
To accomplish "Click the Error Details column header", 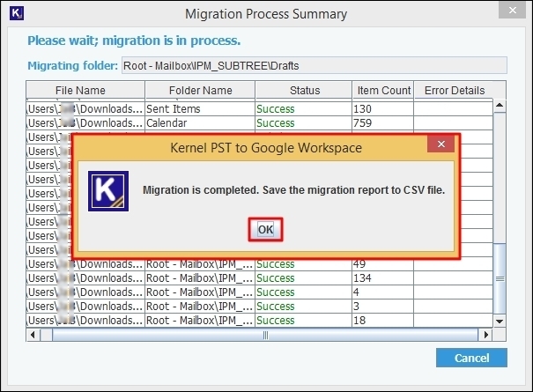I will click(x=454, y=91).
